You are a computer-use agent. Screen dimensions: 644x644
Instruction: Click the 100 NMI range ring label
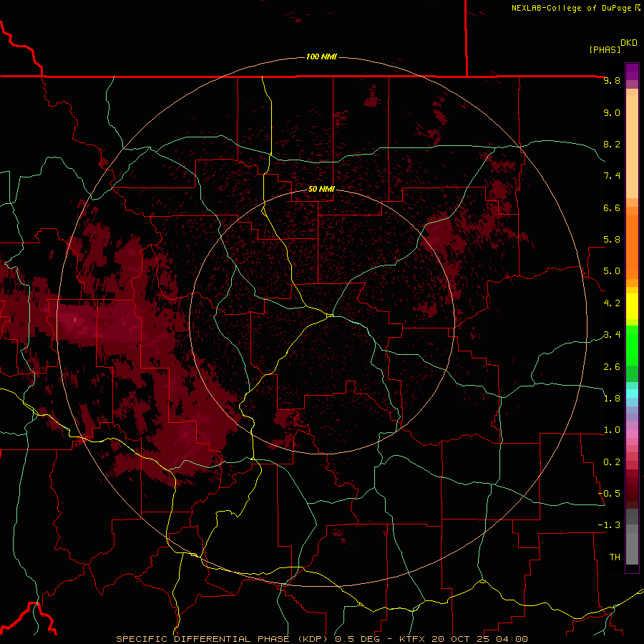[x=321, y=57]
